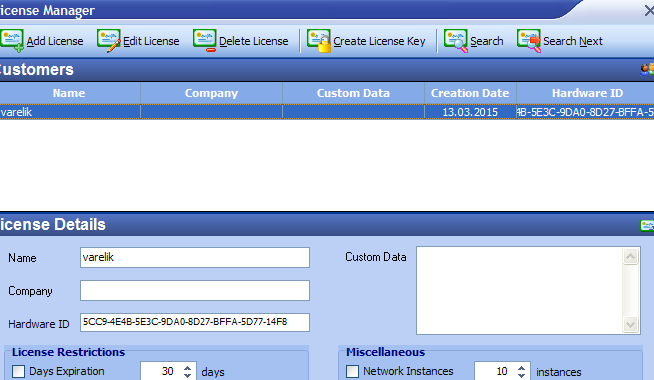Increase the days expiration value
This screenshot has width=654, height=380.
click(x=187, y=368)
